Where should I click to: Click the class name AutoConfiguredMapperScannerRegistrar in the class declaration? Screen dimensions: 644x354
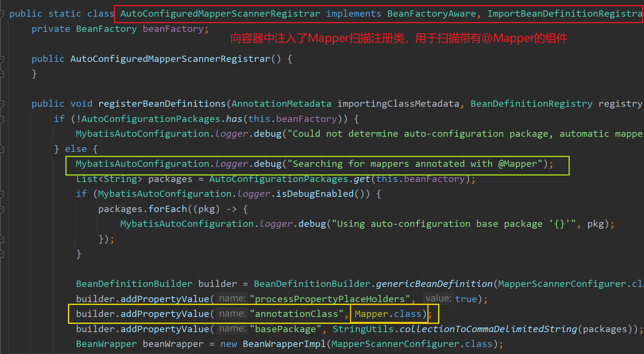point(220,14)
